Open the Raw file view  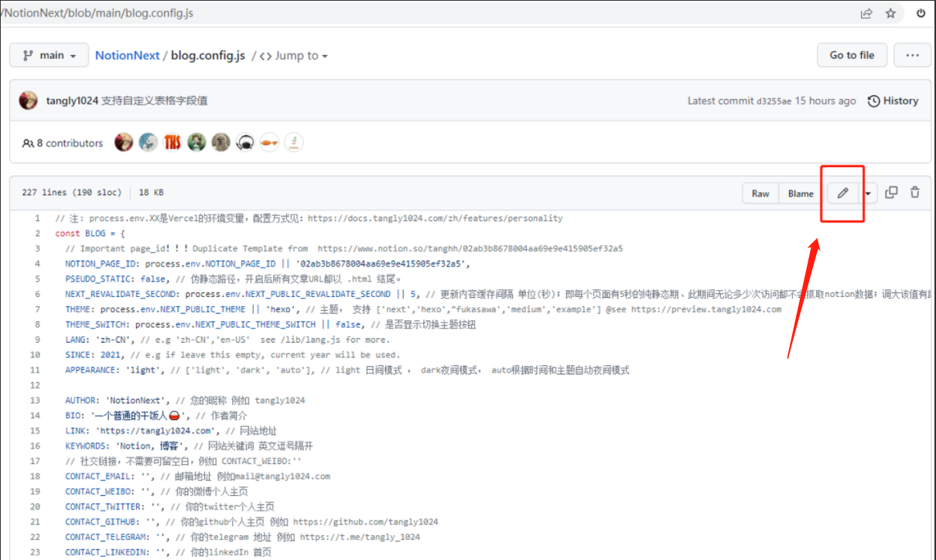pos(760,193)
